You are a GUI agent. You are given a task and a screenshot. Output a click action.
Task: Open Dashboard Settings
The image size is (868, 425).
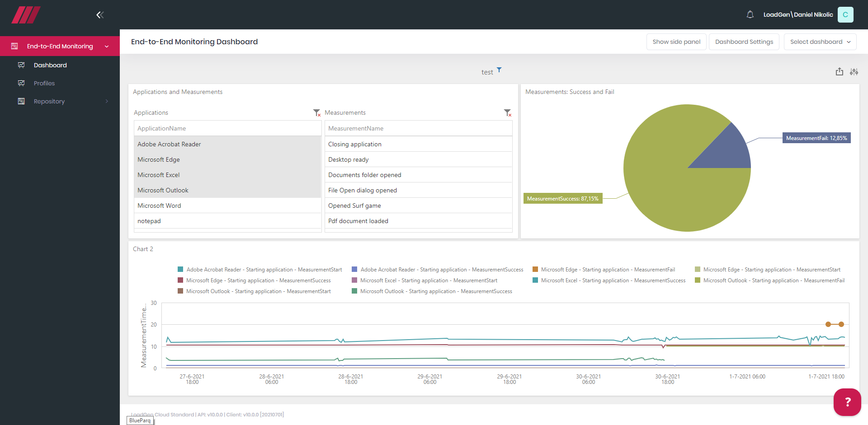(x=744, y=42)
